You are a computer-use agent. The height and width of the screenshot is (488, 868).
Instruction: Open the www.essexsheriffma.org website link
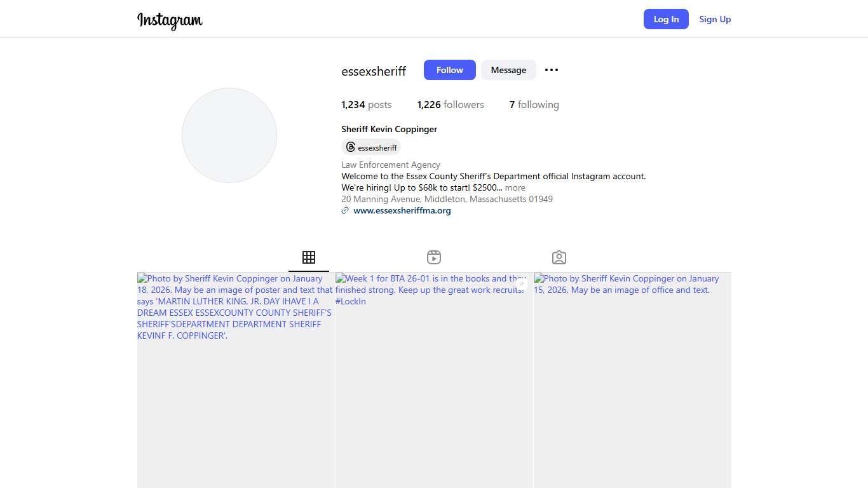pos(402,211)
